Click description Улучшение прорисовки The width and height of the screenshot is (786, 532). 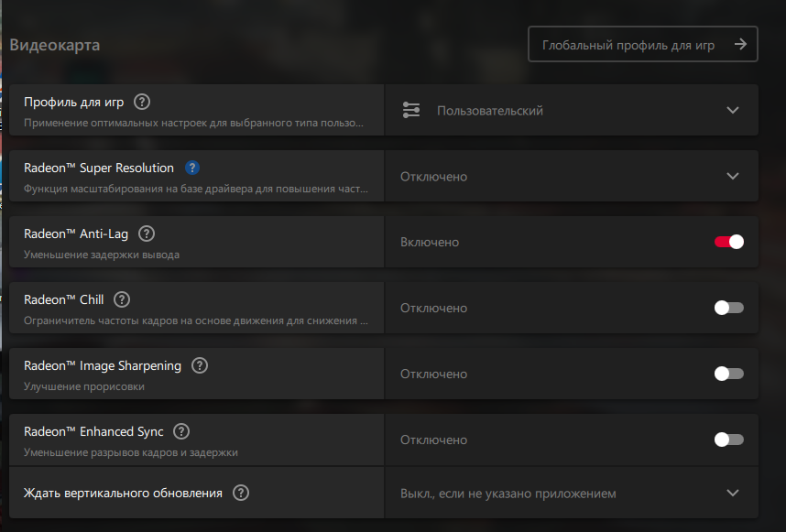click(x=84, y=386)
